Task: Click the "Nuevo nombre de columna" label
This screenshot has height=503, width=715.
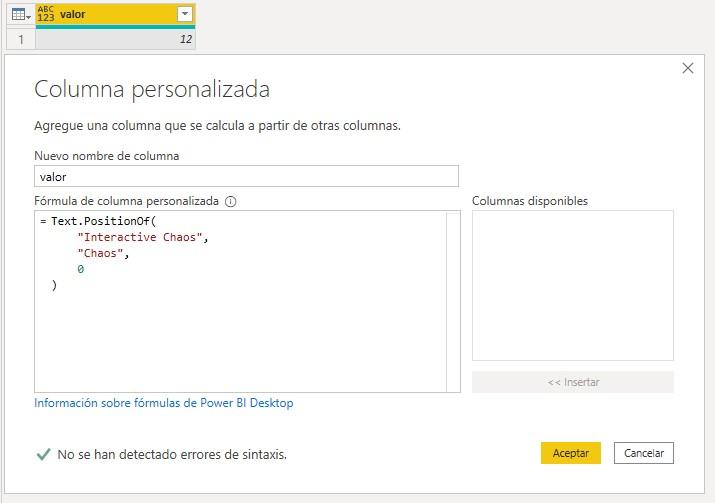Action: pyautogui.click(x=107, y=156)
